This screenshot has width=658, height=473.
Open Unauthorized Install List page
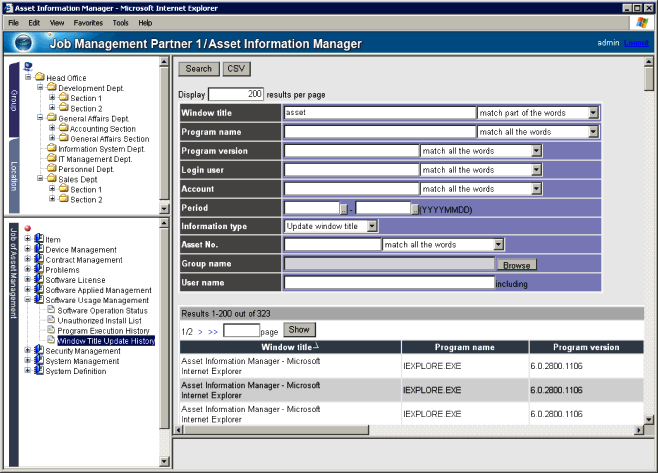click(100, 320)
